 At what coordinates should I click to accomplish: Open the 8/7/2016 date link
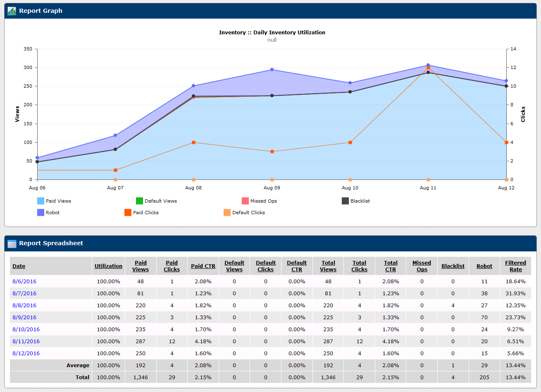pyautogui.click(x=24, y=294)
